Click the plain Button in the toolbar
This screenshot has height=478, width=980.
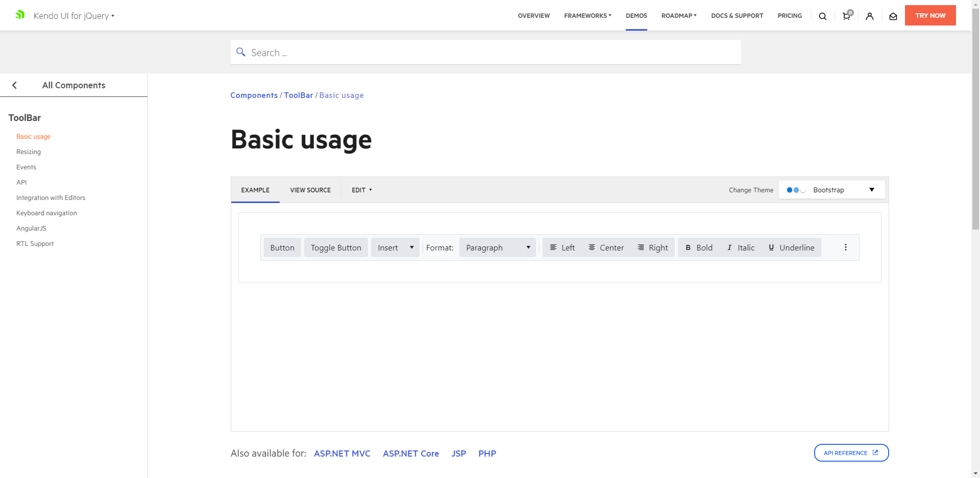coord(282,247)
